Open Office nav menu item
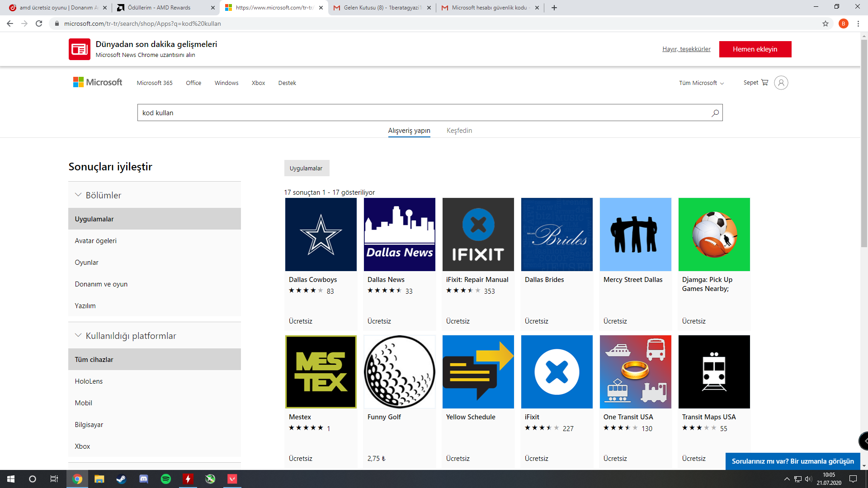Screen dimensions: 868x488 pos(193,83)
